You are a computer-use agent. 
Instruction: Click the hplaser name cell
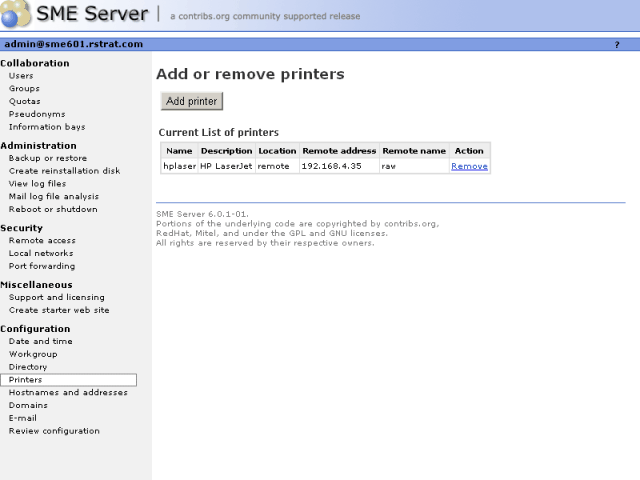(x=180, y=166)
